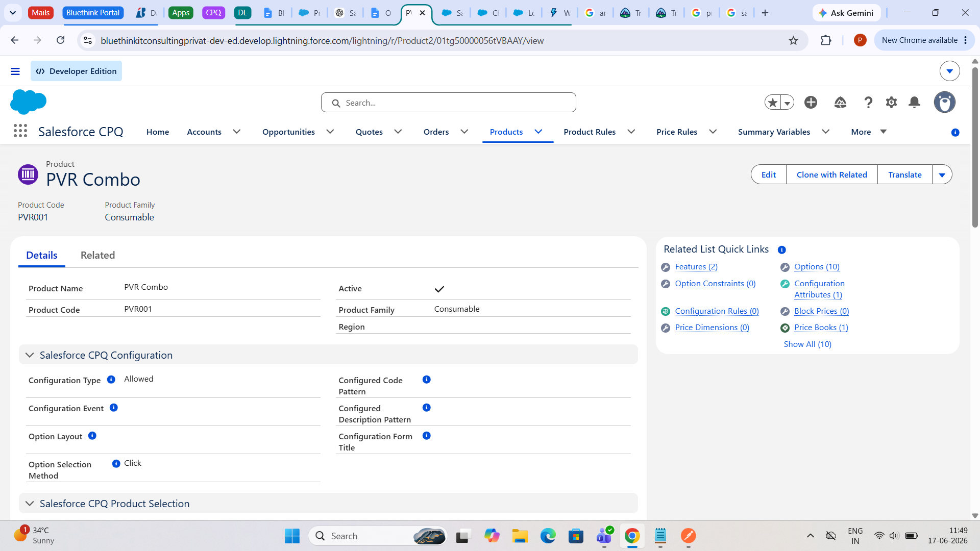Click the browser address bar URL
Viewport: 980px width, 551px height.
pyautogui.click(x=322, y=40)
